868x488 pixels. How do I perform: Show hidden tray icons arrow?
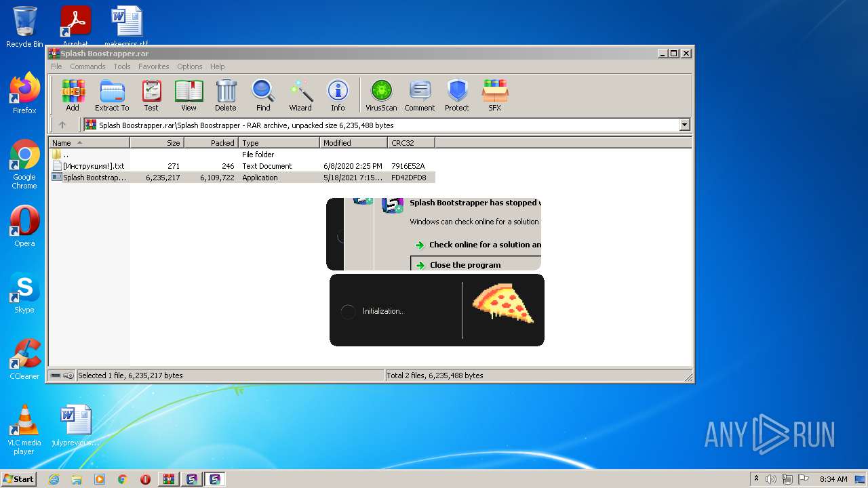pyautogui.click(x=756, y=479)
